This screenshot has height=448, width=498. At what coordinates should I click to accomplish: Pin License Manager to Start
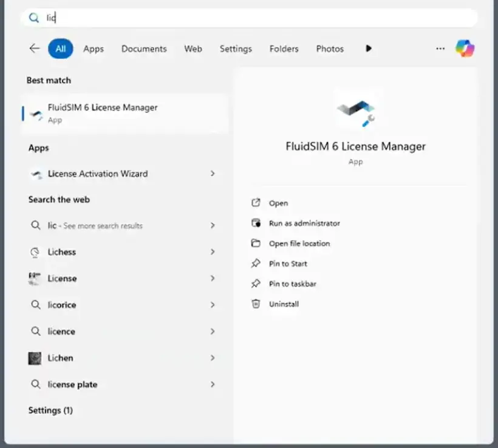tap(288, 263)
